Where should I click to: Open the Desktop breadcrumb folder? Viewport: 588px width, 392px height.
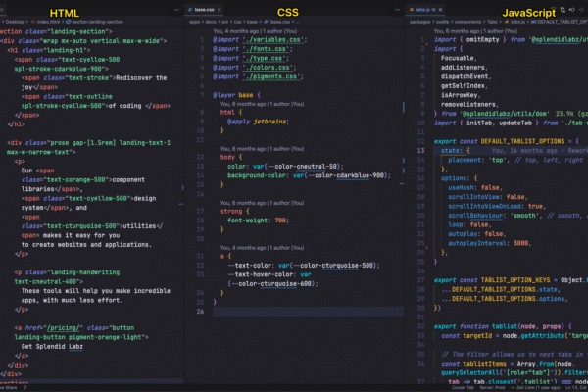[x=15, y=22]
